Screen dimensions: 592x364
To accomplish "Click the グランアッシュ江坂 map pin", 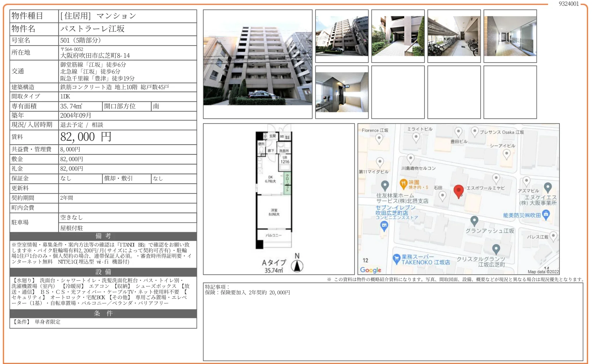I will (474, 221).
